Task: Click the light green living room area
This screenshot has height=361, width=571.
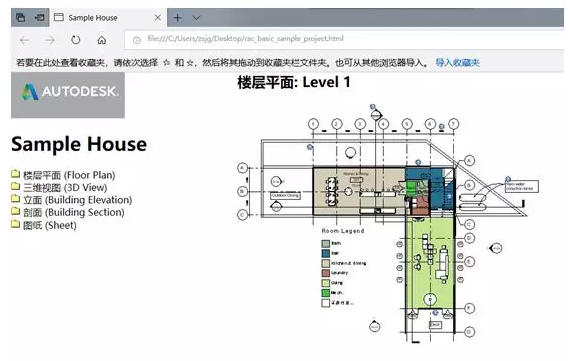Action: coord(430,262)
